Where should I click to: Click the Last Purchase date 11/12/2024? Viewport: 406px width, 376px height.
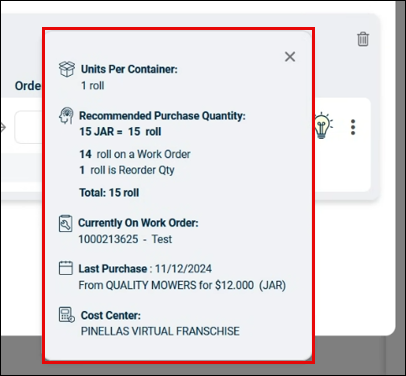coord(183,269)
